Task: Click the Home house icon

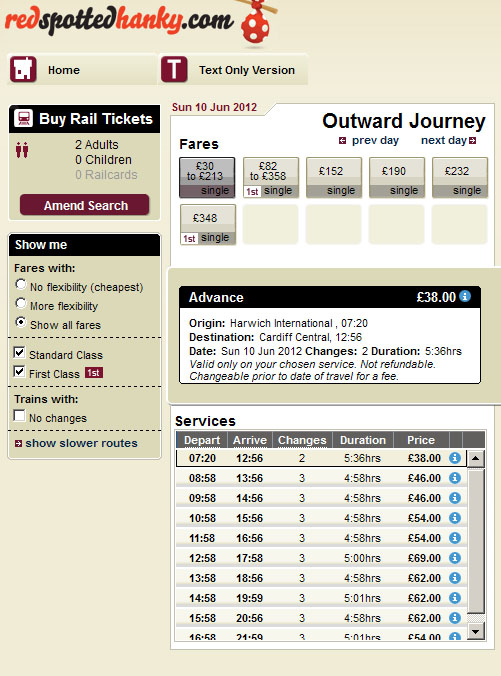Action: [x=23, y=69]
